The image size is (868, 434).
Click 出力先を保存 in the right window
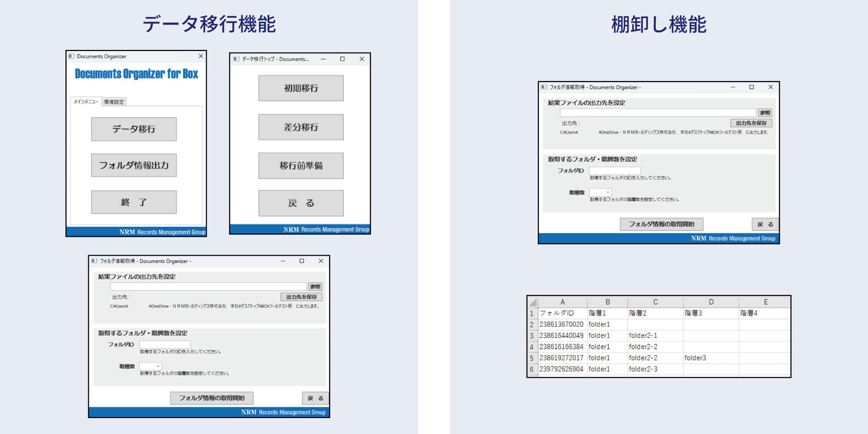point(751,123)
